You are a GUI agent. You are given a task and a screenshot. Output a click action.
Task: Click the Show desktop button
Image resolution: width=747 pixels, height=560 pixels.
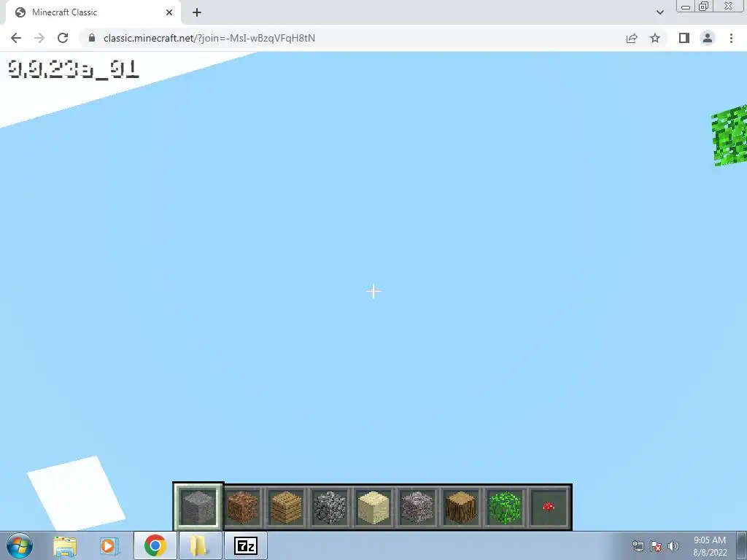coord(742,545)
